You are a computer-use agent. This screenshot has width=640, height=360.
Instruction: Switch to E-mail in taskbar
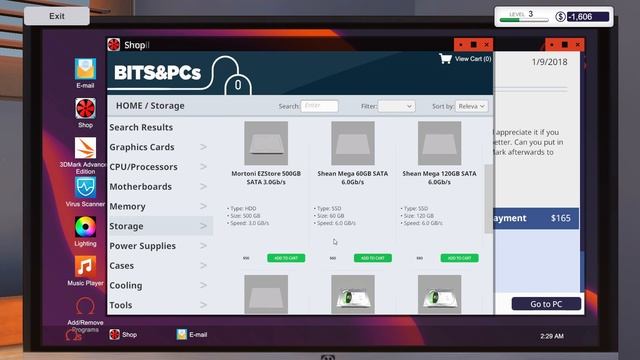pyautogui.click(x=192, y=335)
